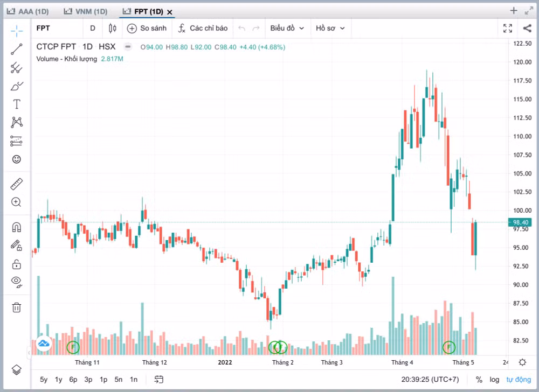Select the text annotation tool
Viewport: 539px width, 392px height.
click(x=17, y=104)
